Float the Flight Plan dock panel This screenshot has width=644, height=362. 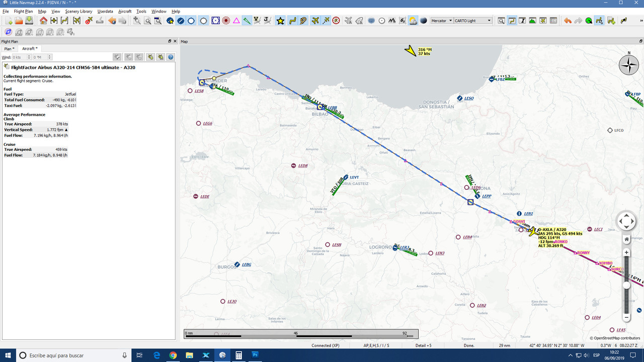170,41
